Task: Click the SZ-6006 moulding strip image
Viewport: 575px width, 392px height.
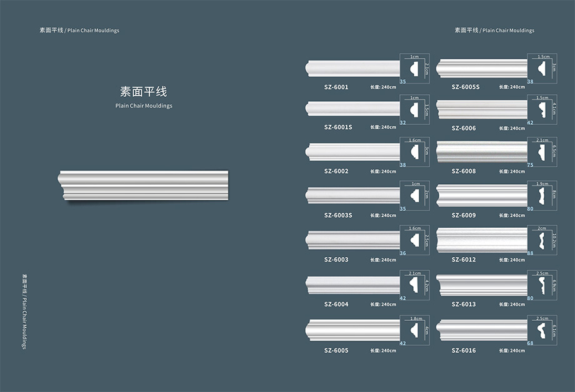Action: (482, 109)
